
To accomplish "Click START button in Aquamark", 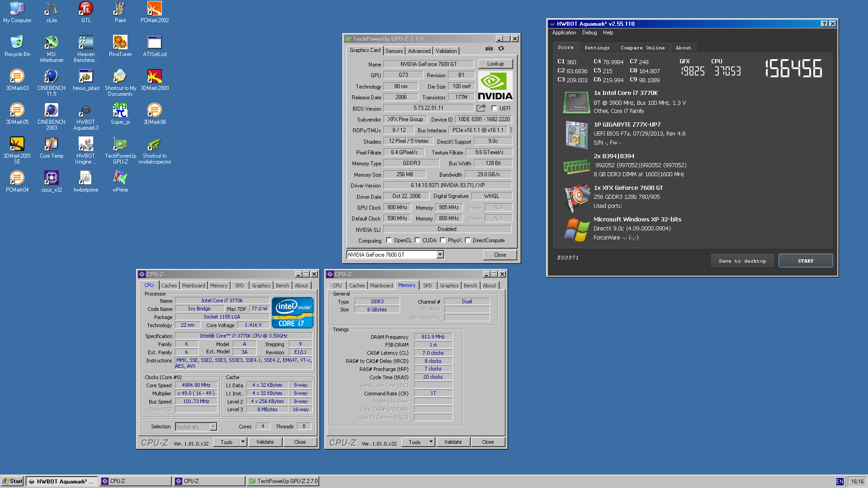I will point(805,261).
